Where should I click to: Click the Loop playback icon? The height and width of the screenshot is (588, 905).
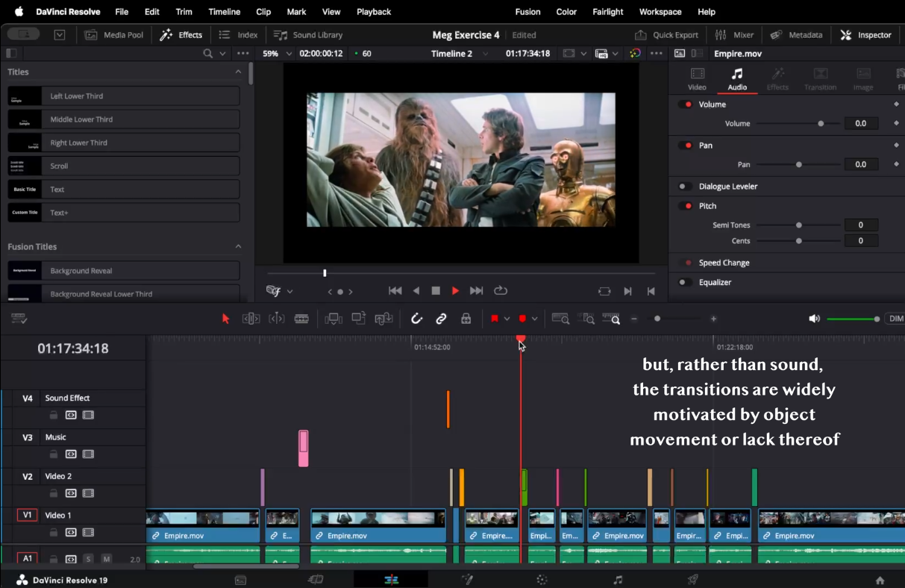pyautogui.click(x=501, y=291)
